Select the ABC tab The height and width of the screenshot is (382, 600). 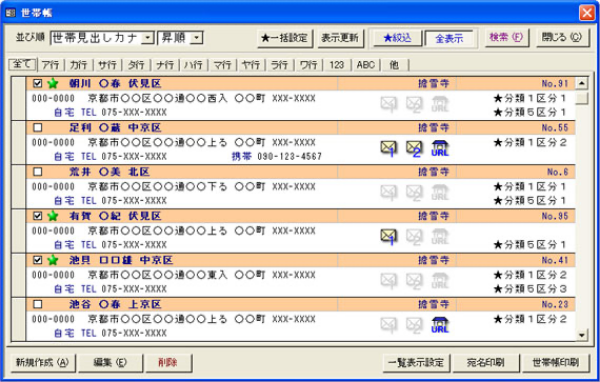(365, 65)
